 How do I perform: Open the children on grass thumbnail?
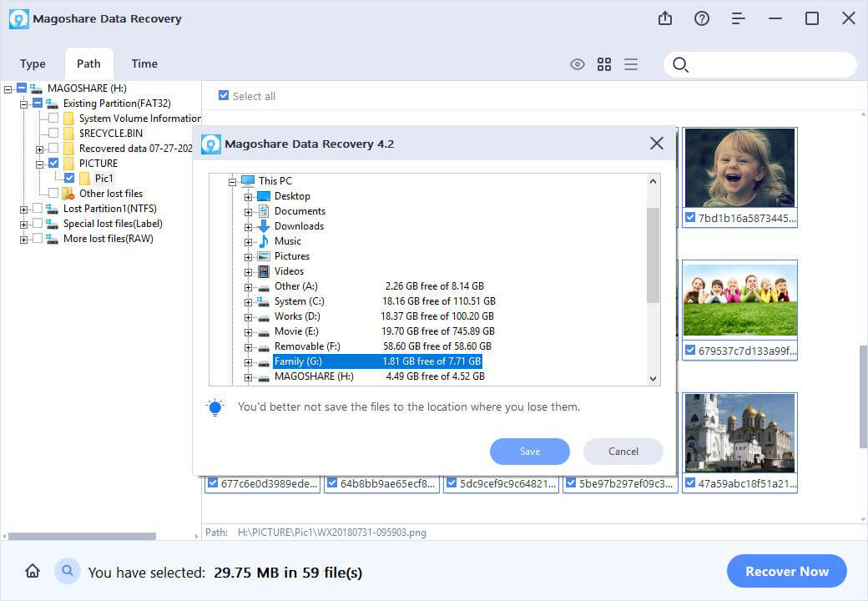(x=739, y=300)
